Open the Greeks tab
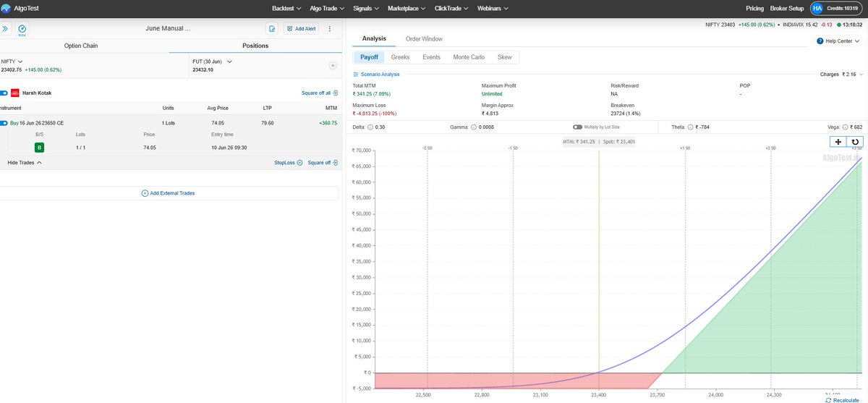Screen dimensions: 868x403 pos(400,57)
